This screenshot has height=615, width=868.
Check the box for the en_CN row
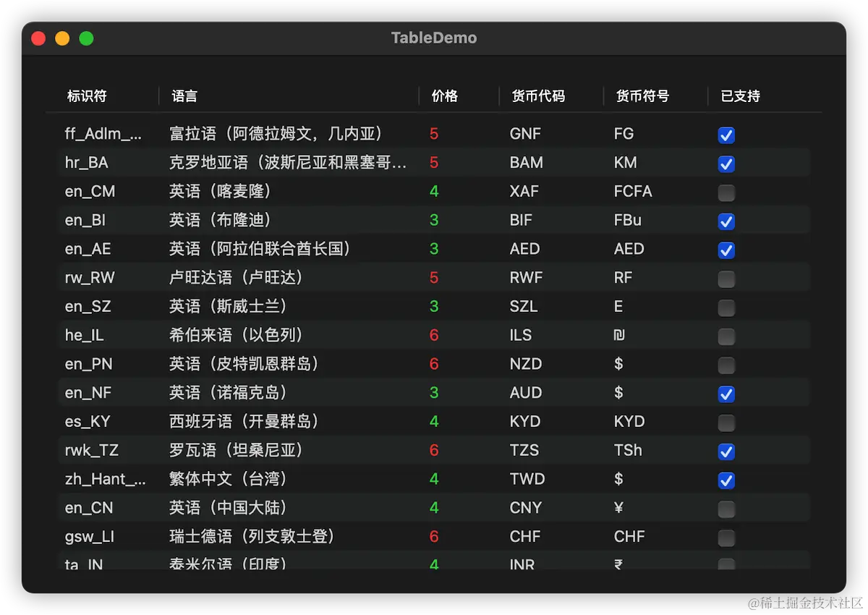point(726,509)
